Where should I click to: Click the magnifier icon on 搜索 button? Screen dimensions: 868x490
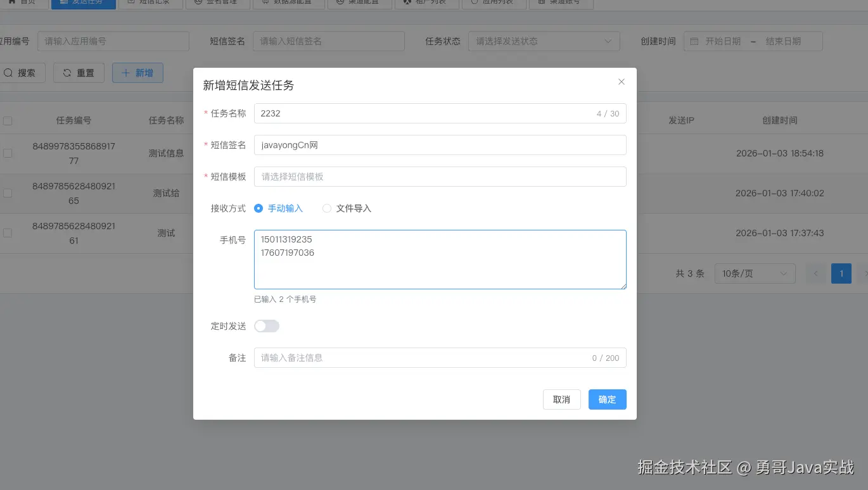tap(8, 73)
